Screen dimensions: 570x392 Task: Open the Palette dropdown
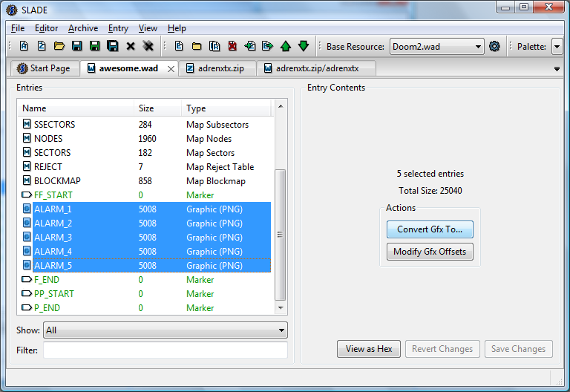[557, 47]
